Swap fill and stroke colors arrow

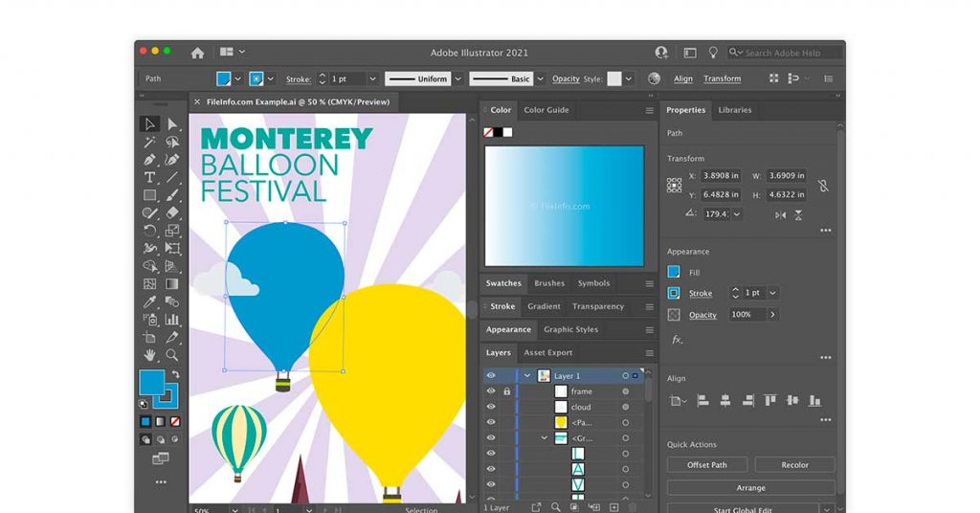(174, 374)
